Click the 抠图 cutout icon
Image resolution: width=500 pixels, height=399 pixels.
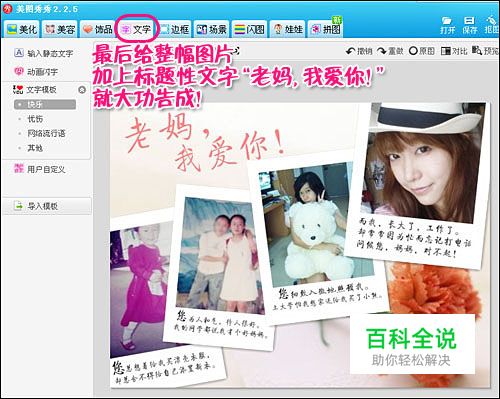(x=492, y=25)
